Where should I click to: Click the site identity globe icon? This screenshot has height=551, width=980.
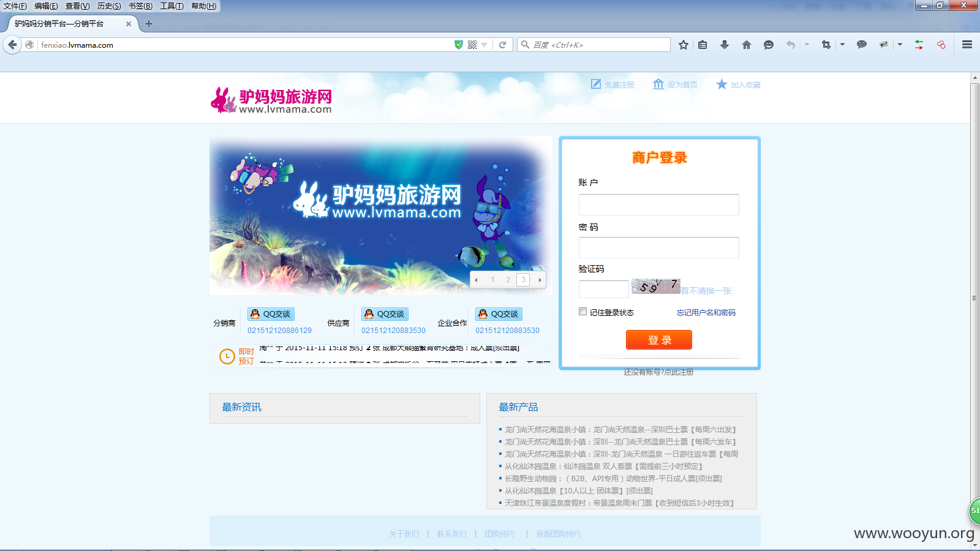(29, 45)
